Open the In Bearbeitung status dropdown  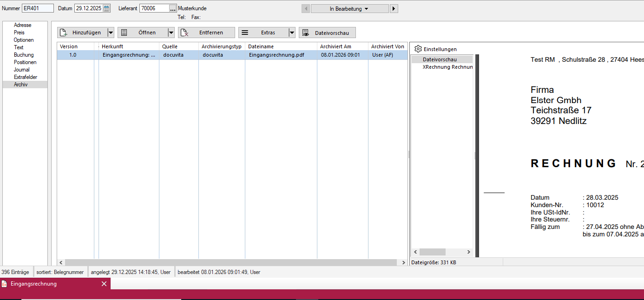click(349, 8)
